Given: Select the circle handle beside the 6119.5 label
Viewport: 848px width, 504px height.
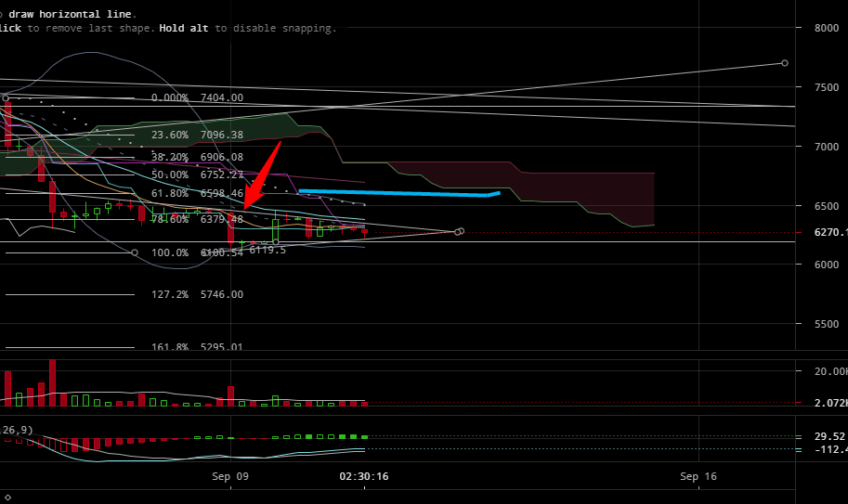Looking at the screenshot, I should (x=276, y=242).
